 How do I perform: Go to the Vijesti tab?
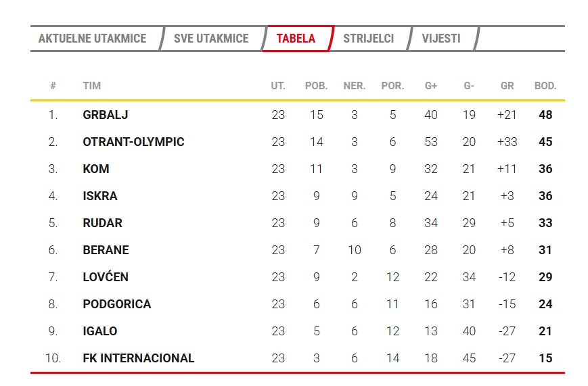(441, 39)
